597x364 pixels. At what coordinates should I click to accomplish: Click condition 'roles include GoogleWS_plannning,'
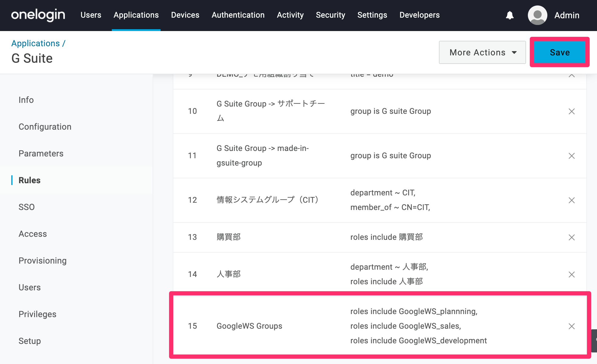tap(414, 311)
